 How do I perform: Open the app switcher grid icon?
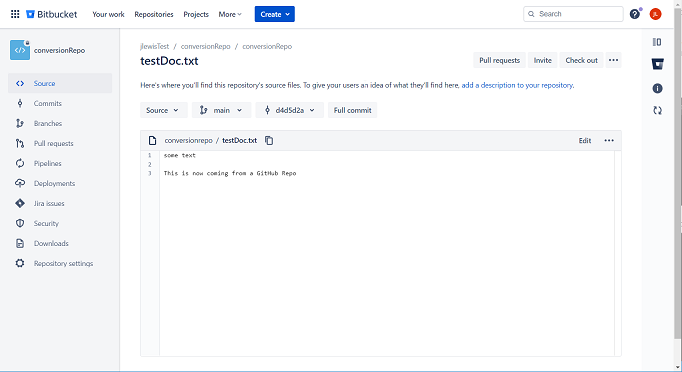(15, 14)
